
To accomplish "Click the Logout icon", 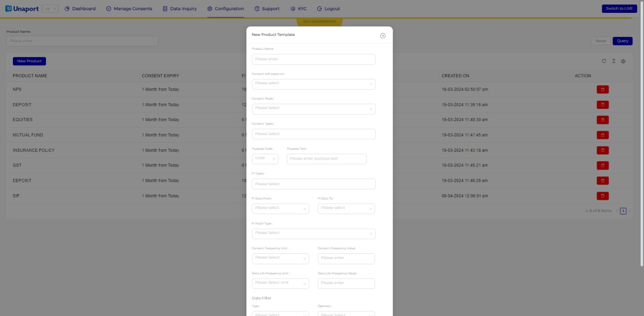I will [319, 9].
